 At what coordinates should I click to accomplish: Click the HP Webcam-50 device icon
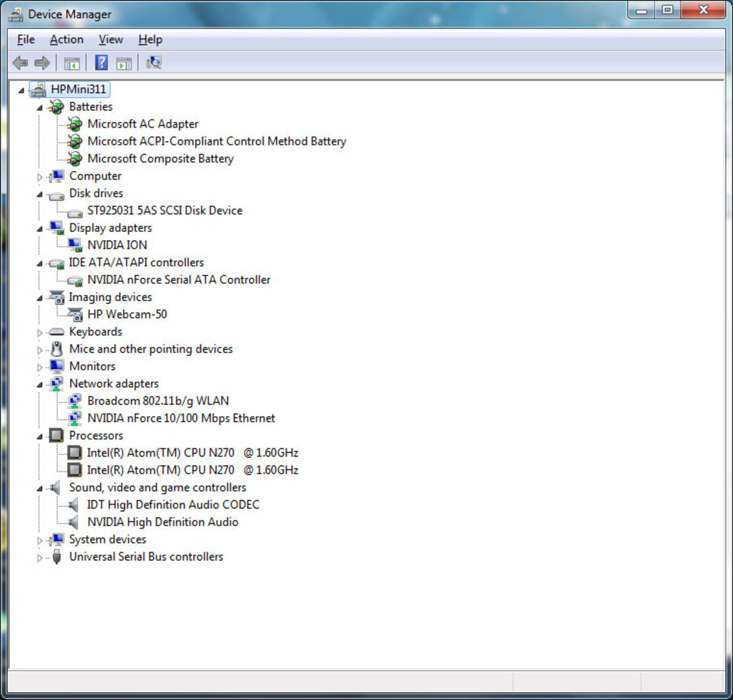pyautogui.click(x=75, y=315)
